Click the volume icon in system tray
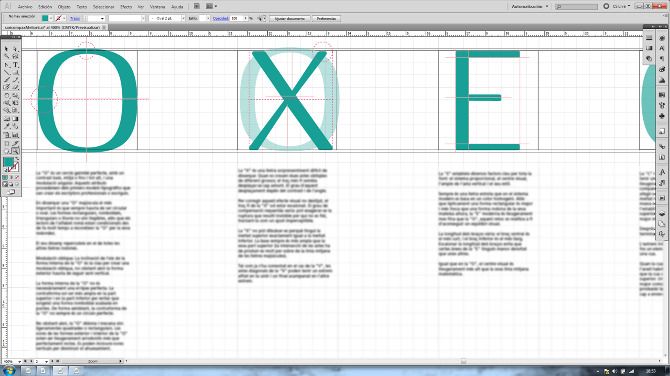The width and height of the screenshot is (670, 376). [x=614, y=371]
